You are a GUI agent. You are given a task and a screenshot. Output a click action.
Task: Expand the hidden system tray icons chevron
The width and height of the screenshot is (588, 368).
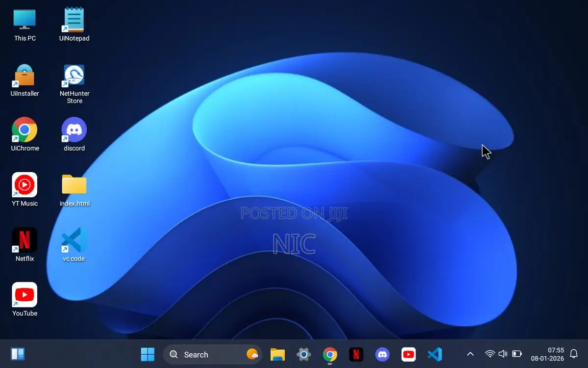[470, 354]
